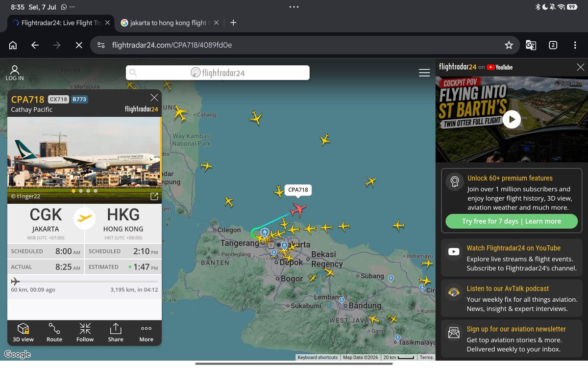The image size is (588, 368).
Task: Click the Jakarta CGK airport pin
Action: pos(265,232)
